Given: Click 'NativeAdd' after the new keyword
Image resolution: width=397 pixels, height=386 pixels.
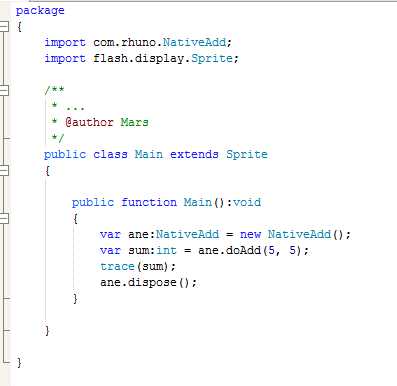Looking at the screenshot, I should (x=299, y=234).
